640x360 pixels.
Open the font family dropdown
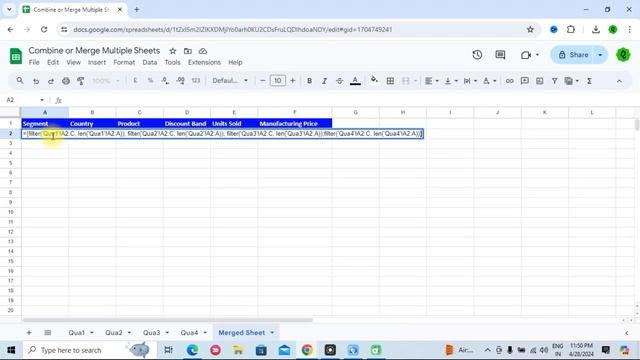click(x=230, y=81)
